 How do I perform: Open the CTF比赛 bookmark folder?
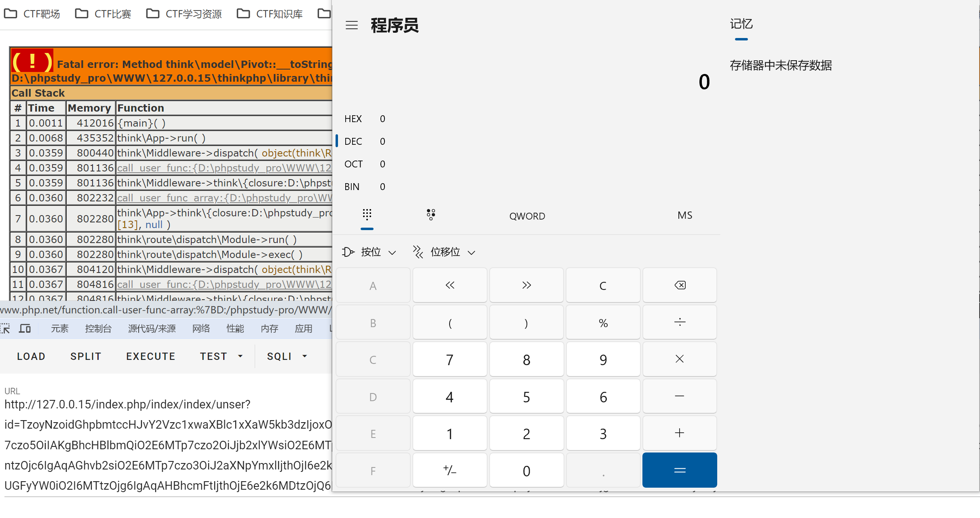pyautogui.click(x=103, y=14)
